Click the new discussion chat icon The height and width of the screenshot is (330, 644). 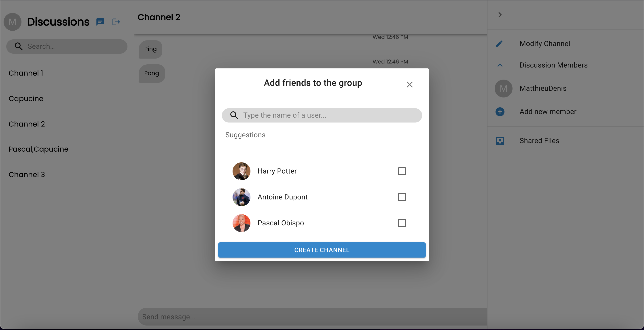tap(100, 22)
